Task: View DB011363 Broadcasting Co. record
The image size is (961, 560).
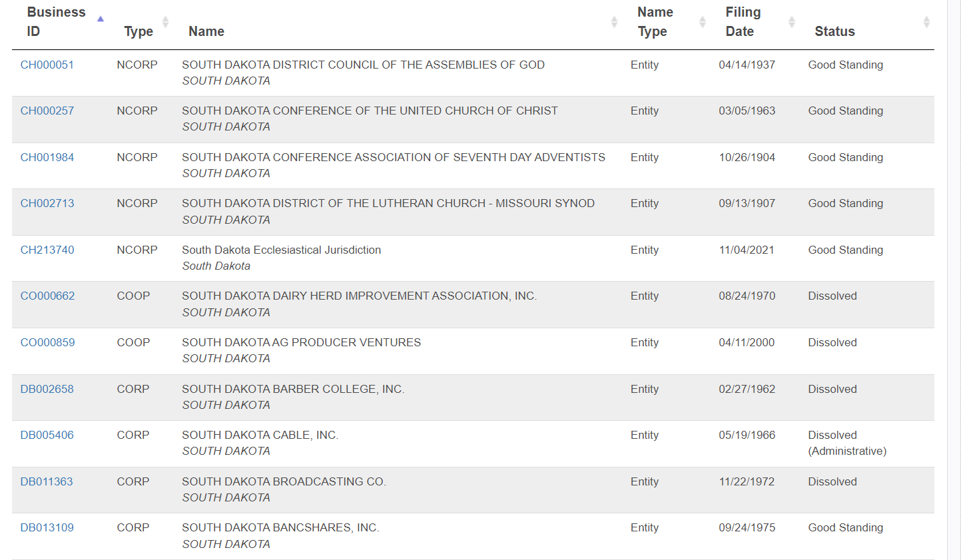Action: pos(47,481)
